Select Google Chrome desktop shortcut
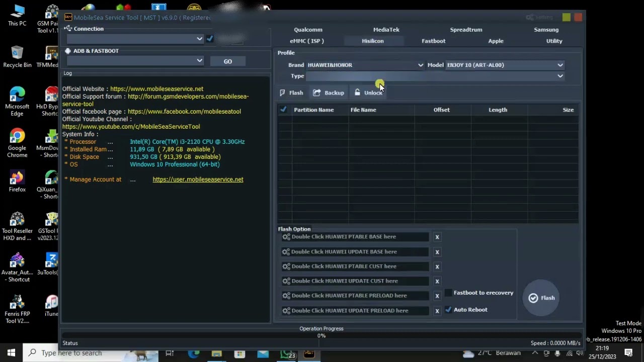Image resolution: width=644 pixels, height=362 pixels. click(x=17, y=143)
